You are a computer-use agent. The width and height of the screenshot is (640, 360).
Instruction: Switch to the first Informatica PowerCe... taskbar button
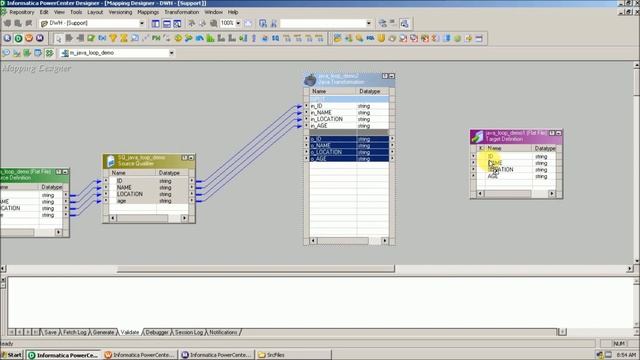pyautogui.click(x=64, y=355)
